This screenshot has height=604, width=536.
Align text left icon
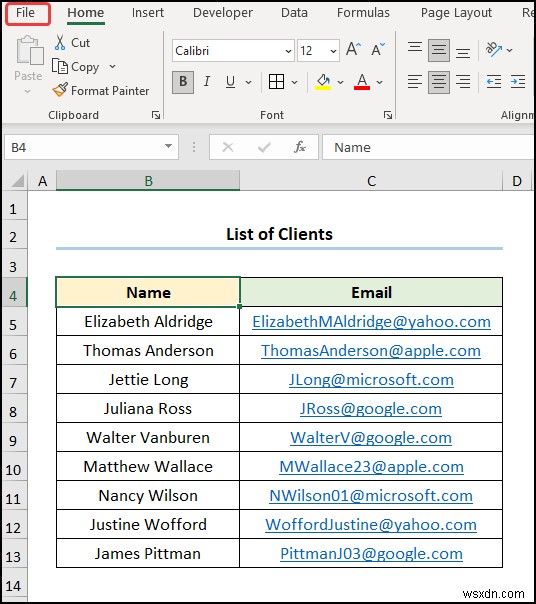coord(415,82)
